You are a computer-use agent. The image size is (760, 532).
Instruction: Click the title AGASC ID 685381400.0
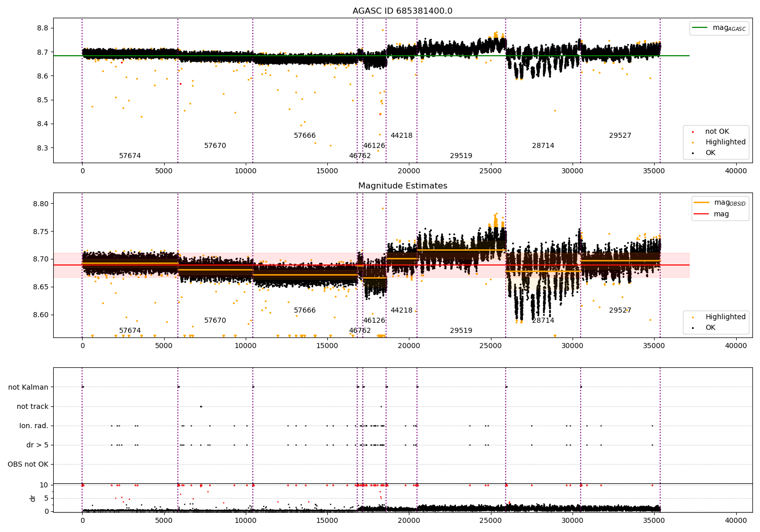click(402, 11)
